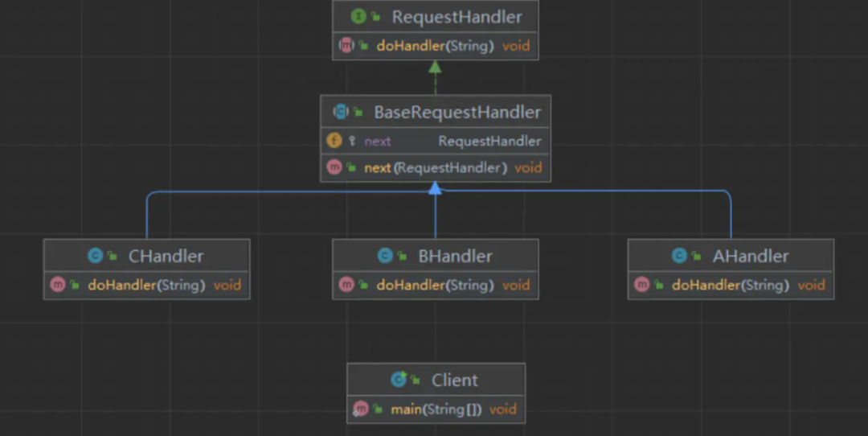Select the RequestHandler interface title
Viewport: 868px width, 436px height.
coord(457,17)
